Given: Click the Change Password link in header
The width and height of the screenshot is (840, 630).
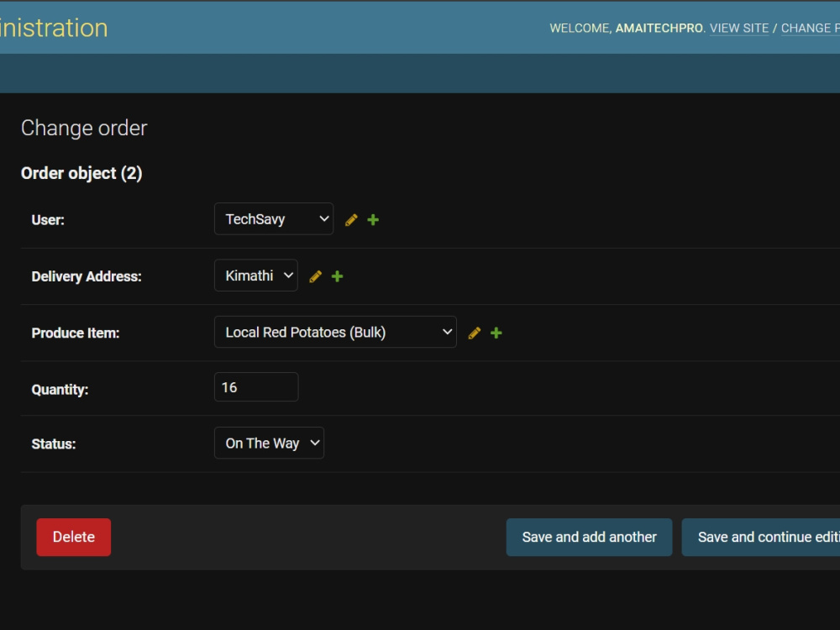Looking at the screenshot, I should click(x=811, y=29).
